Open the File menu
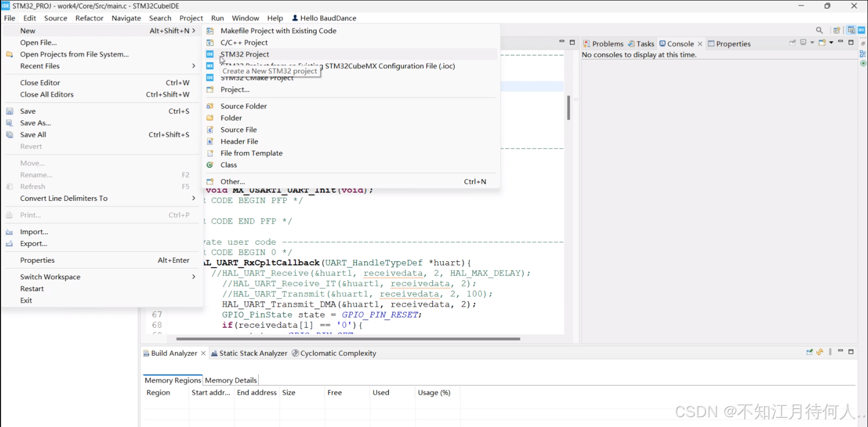The width and height of the screenshot is (868, 427). point(10,18)
